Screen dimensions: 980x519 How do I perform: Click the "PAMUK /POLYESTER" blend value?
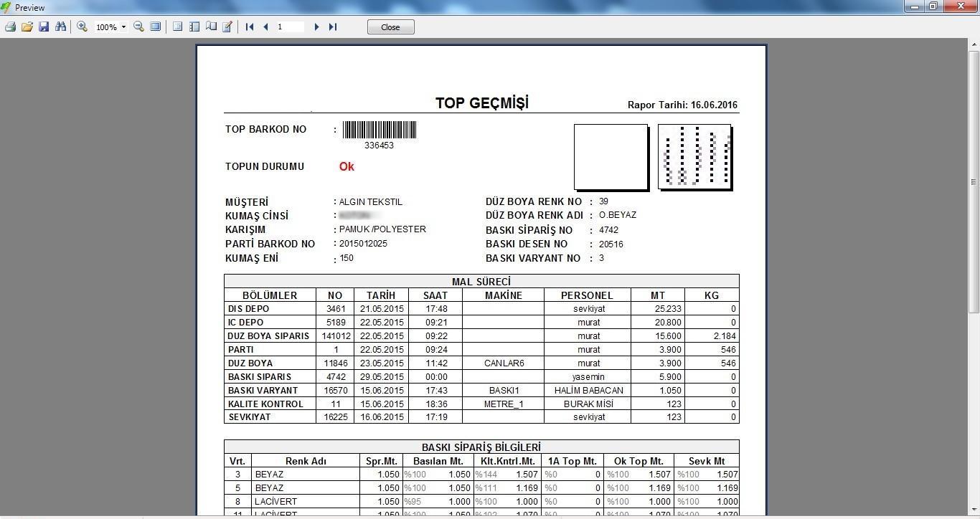pos(382,229)
